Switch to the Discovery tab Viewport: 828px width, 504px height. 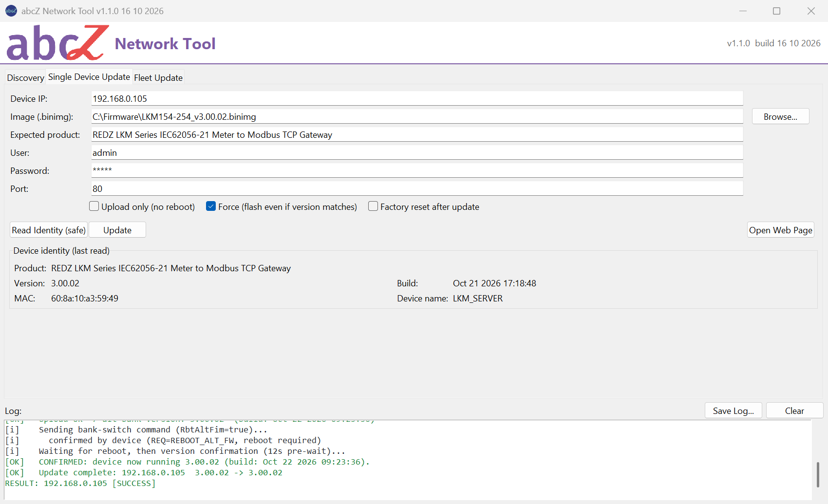coord(25,77)
